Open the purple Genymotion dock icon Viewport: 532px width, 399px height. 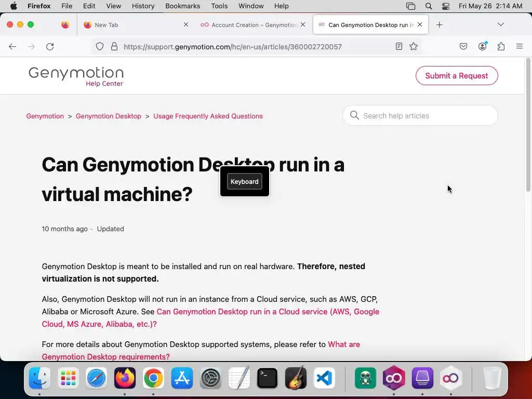[x=394, y=378]
